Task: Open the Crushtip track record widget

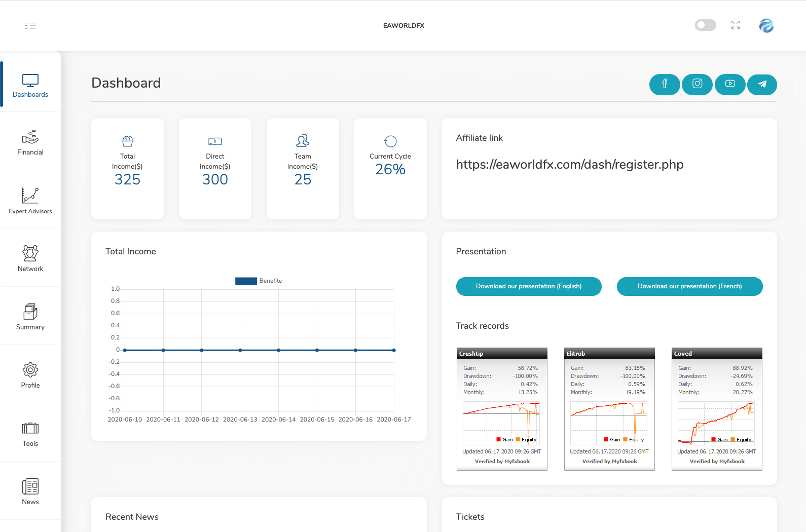Action: [502, 409]
